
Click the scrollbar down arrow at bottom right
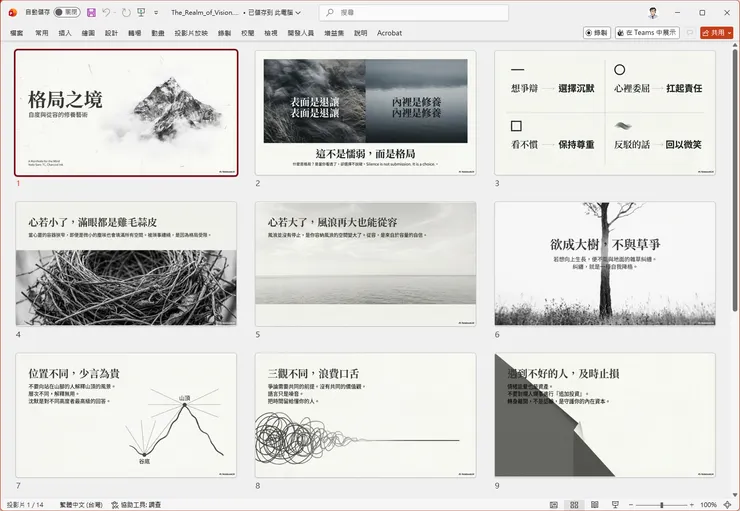point(735,495)
